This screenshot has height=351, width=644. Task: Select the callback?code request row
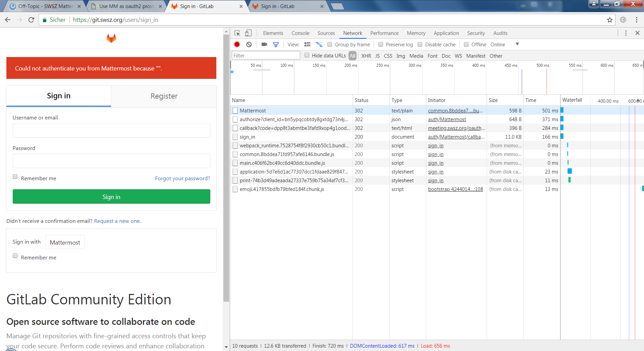pyautogui.click(x=396, y=128)
